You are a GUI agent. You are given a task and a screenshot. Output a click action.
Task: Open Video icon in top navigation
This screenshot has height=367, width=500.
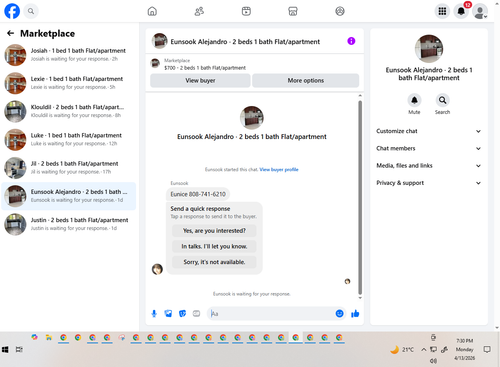pos(246,11)
